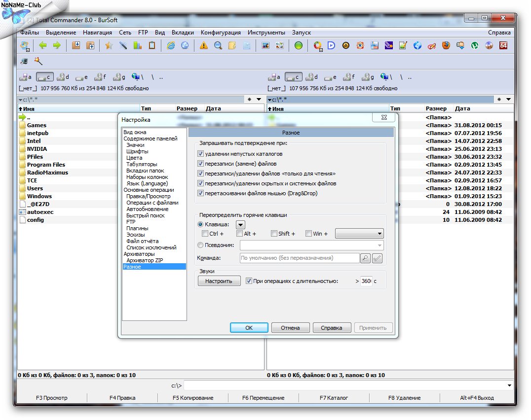The image size is (531, 420).
Task: Expand the small dropdown beside Клавиша
Action: 240,224
